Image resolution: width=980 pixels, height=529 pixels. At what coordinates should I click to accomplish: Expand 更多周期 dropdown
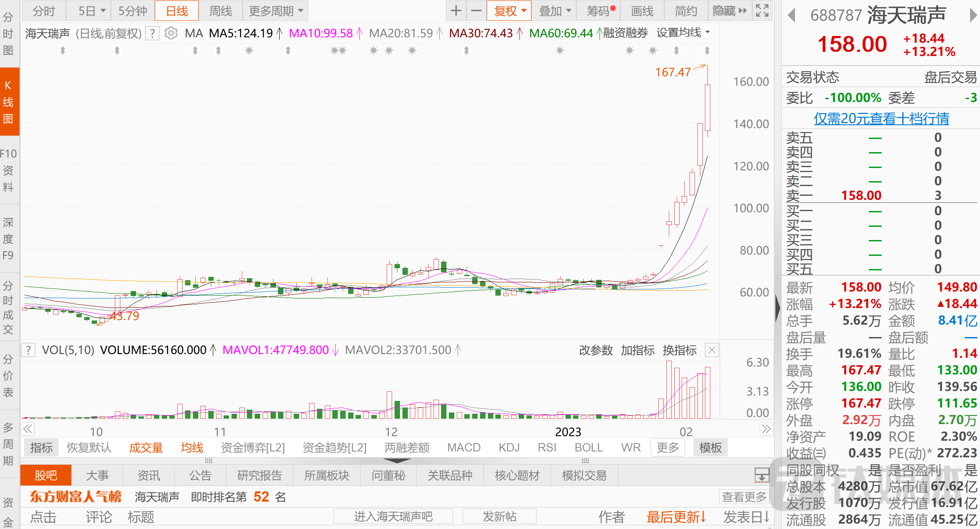(x=275, y=11)
